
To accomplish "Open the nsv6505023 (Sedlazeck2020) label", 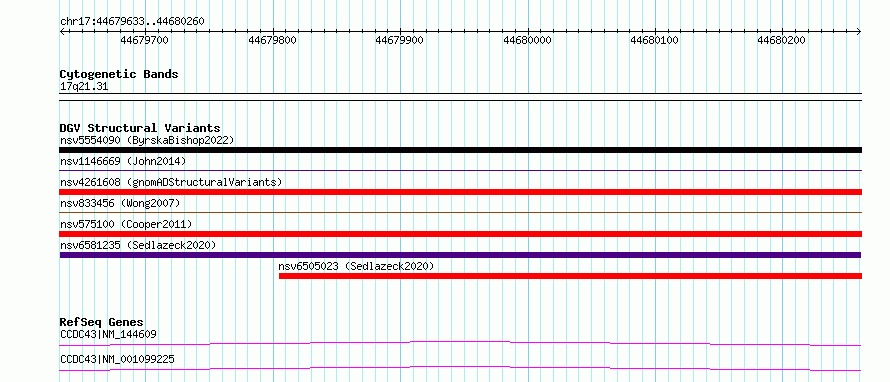I will tap(356, 266).
